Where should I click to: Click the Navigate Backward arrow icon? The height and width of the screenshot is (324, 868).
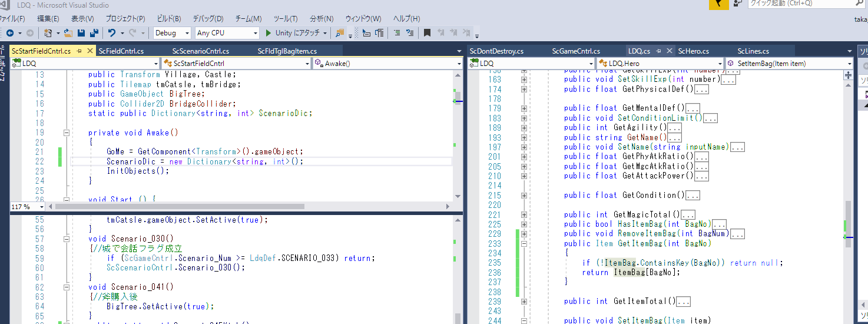click(10, 33)
